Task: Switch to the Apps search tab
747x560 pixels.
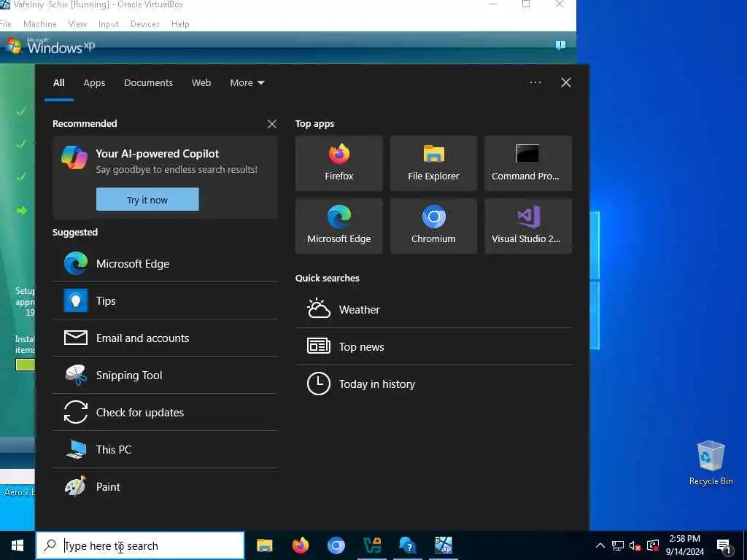Action: click(x=94, y=83)
